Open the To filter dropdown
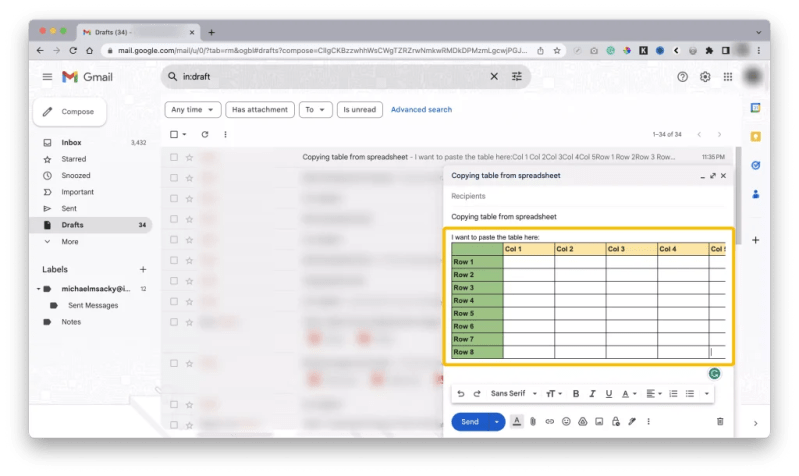 pyautogui.click(x=315, y=110)
